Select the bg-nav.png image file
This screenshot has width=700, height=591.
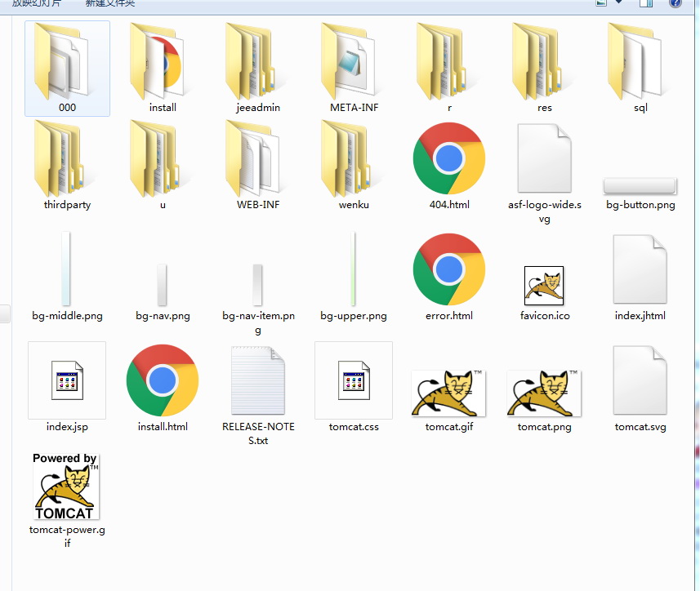(163, 292)
